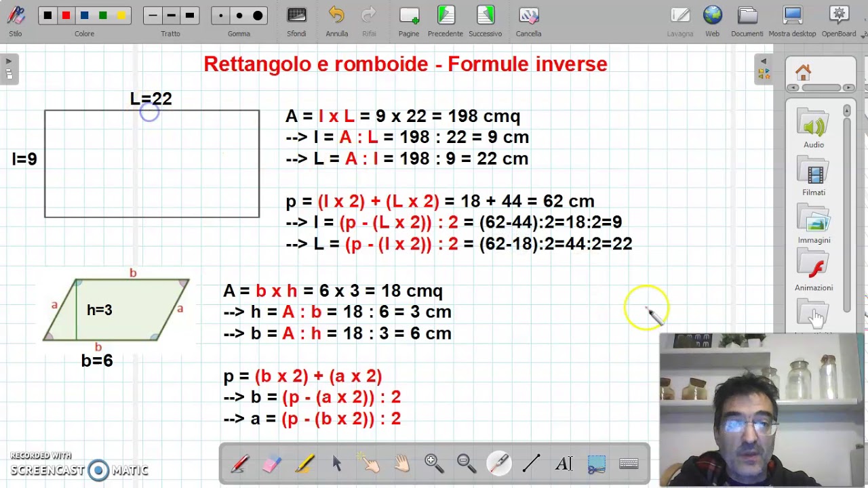The height and width of the screenshot is (488, 868).
Task: Choose the small eraser size
Action: tap(220, 16)
